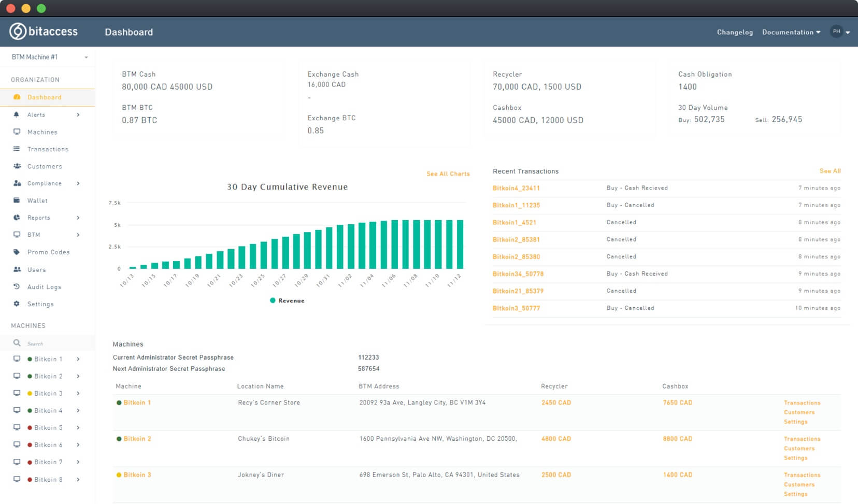The width and height of the screenshot is (858, 504).
Task: Click the bitaccess logo in the header
Action: tap(44, 32)
